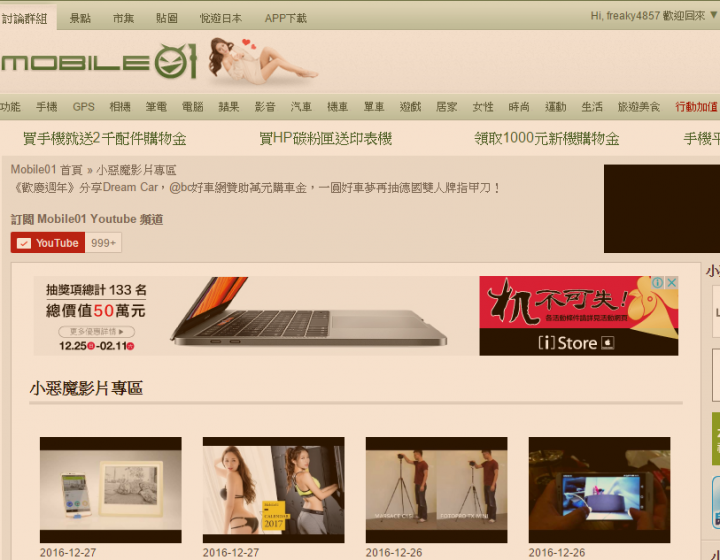Open the tripod comparison video thumbnail
The image size is (720, 560).
(x=437, y=490)
